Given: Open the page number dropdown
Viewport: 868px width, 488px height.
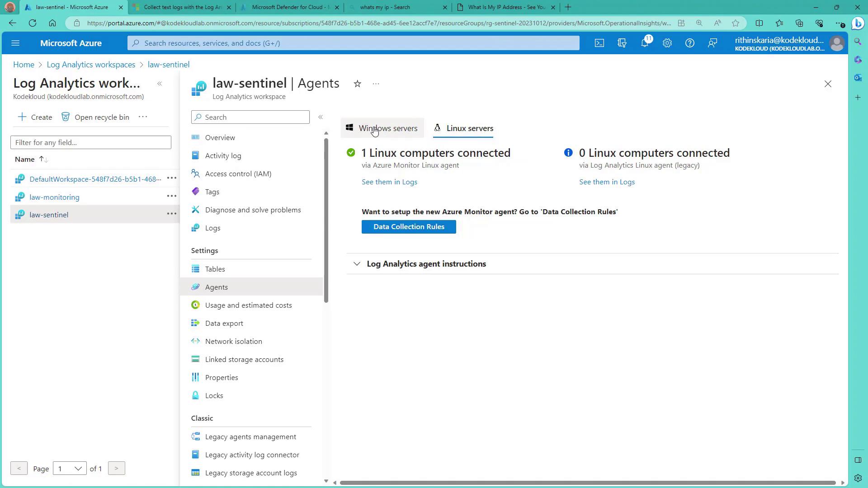Looking at the screenshot, I should click(x=69, y=469).
